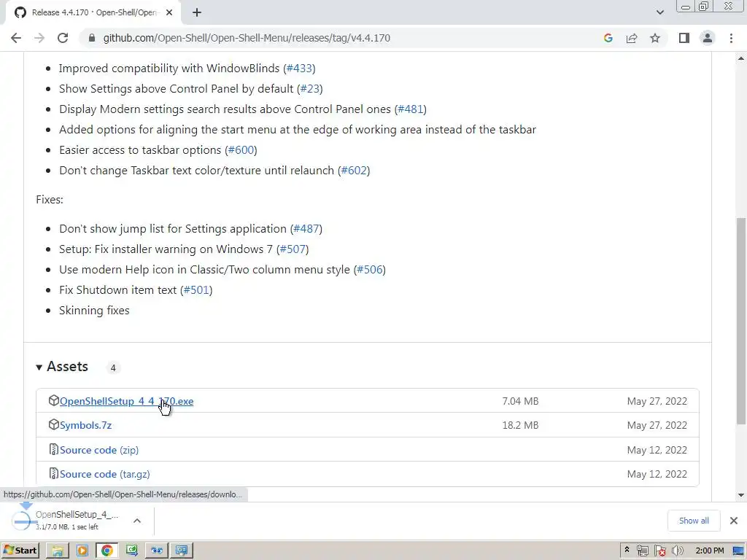Open a new browser tab

197,13
